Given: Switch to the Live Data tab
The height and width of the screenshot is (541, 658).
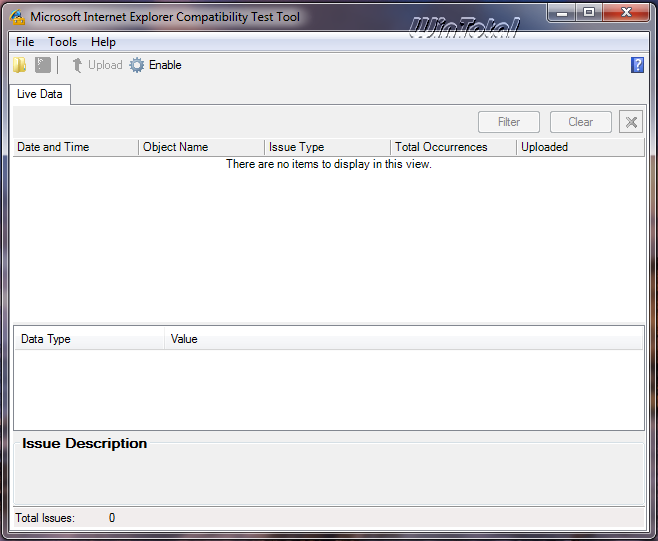Looking at the screenshot, I should (x=40, y=94).
